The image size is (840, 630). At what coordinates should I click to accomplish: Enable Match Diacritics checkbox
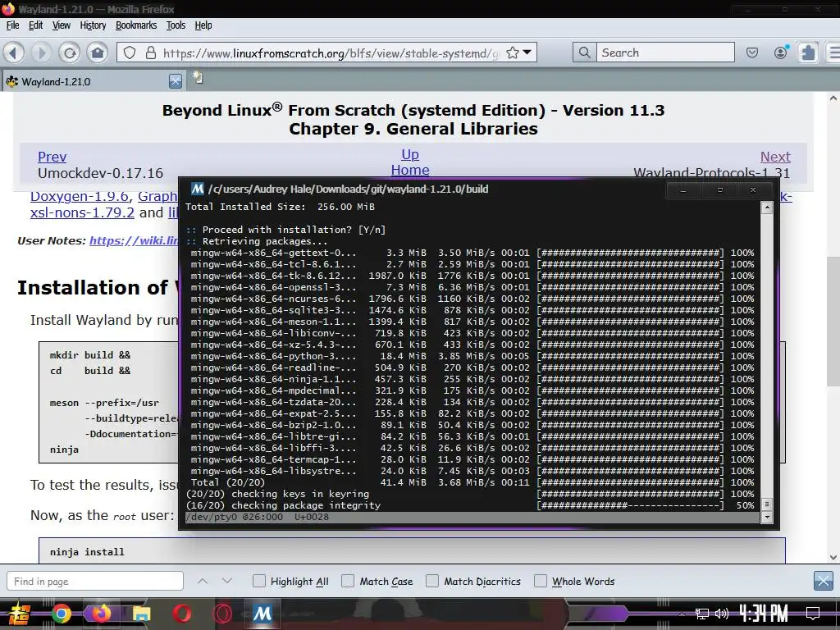(x=431, y=581)
